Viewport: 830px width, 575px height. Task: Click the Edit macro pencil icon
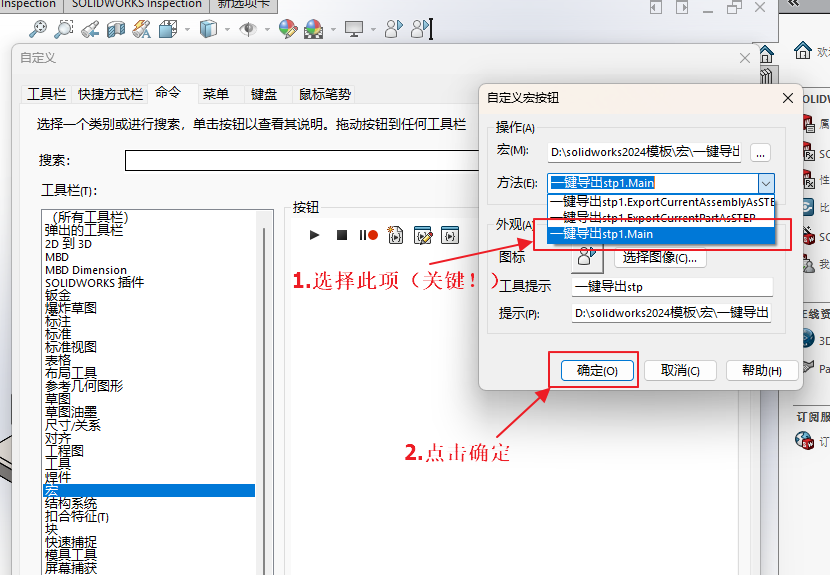pyautogui.click(x=423, y=235)
